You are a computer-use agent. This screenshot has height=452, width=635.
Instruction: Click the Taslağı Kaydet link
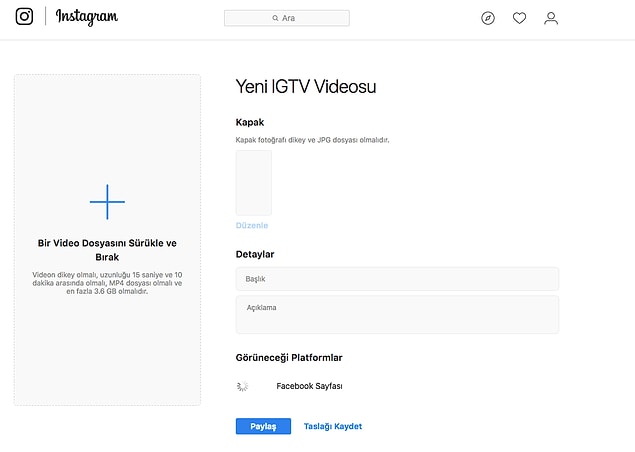(x=333, y=426)
